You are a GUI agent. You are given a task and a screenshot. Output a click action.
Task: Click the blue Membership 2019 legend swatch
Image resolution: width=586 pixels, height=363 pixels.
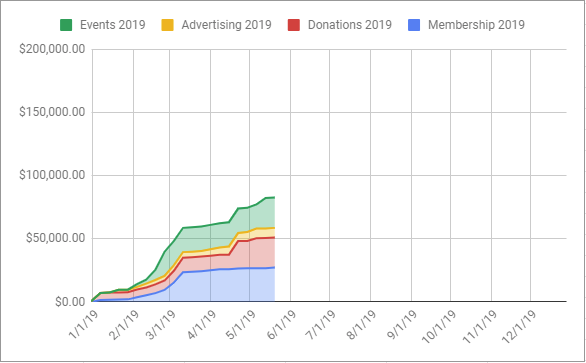click(414, 25)
